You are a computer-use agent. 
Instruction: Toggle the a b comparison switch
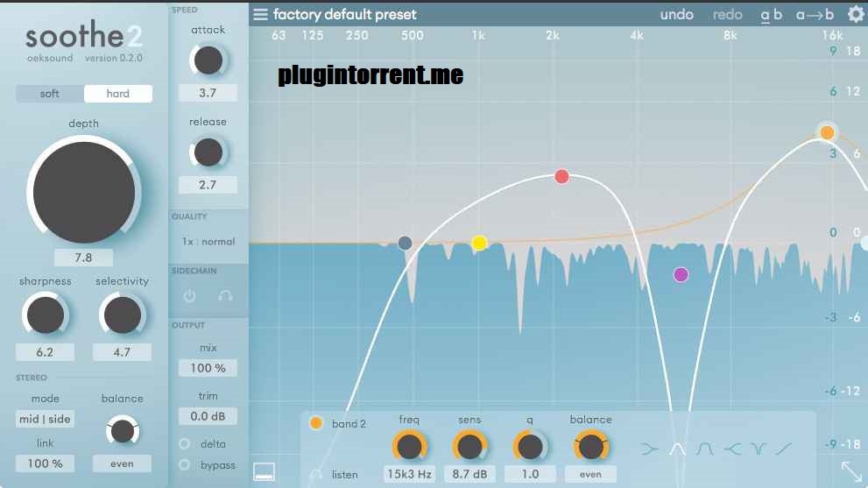tap(771, 15)
